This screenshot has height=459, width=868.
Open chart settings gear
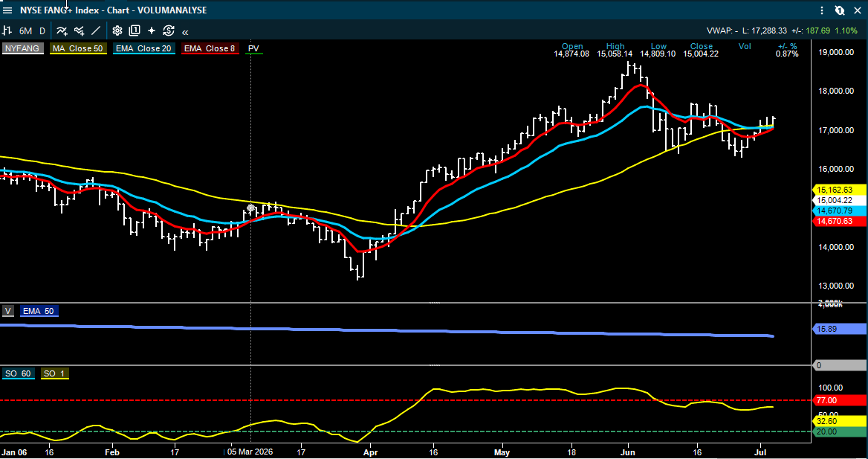click(117, 31)
